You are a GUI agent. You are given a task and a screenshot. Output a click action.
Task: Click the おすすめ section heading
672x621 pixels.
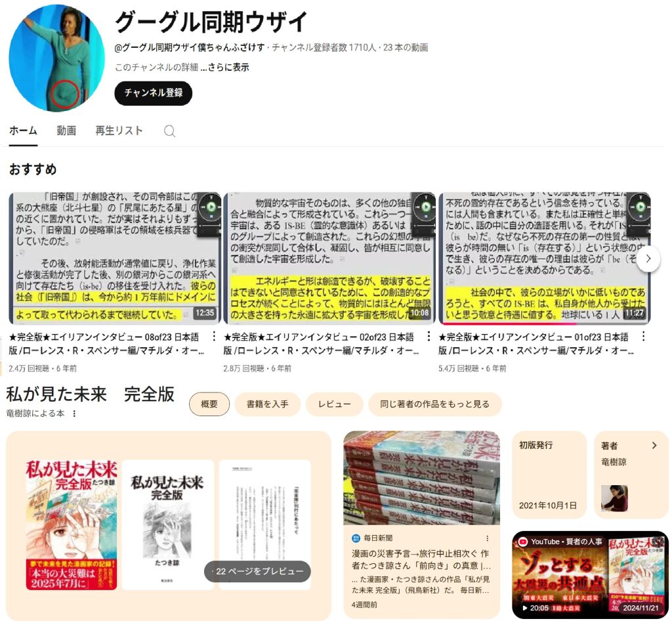coord(33,169)
